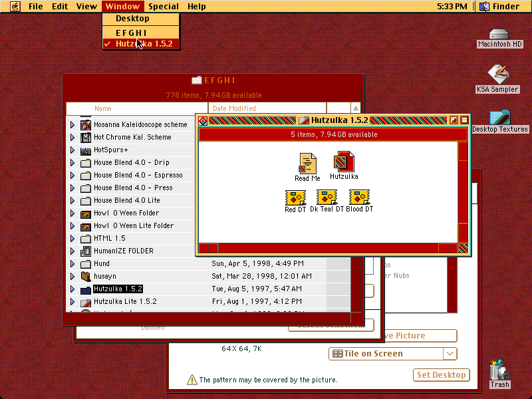Select the Blood DT icon
This screenshot has width=532, height=399.
tap(359, 197)
